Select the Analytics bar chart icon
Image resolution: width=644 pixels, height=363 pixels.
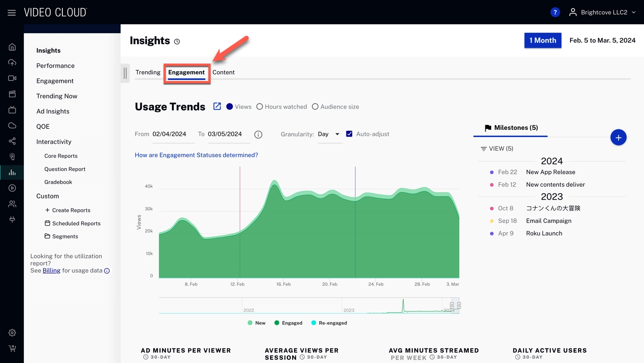point(12,172)
